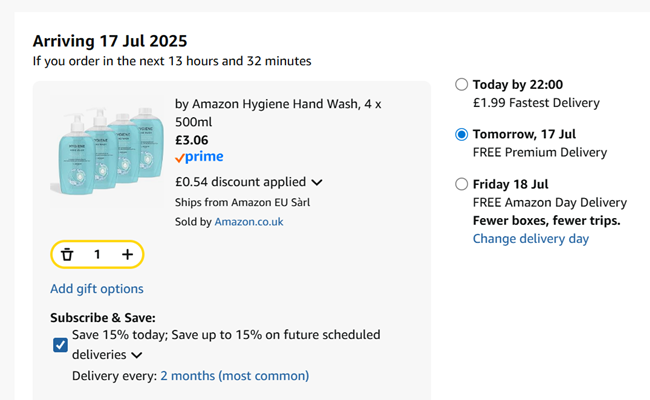Pick the Friday 18 Jul radio button

tap(461, 184)
